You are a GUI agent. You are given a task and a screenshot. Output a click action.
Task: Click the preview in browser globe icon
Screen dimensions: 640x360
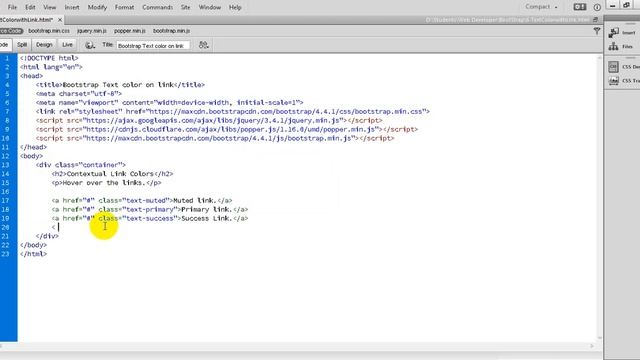point(90,45)
